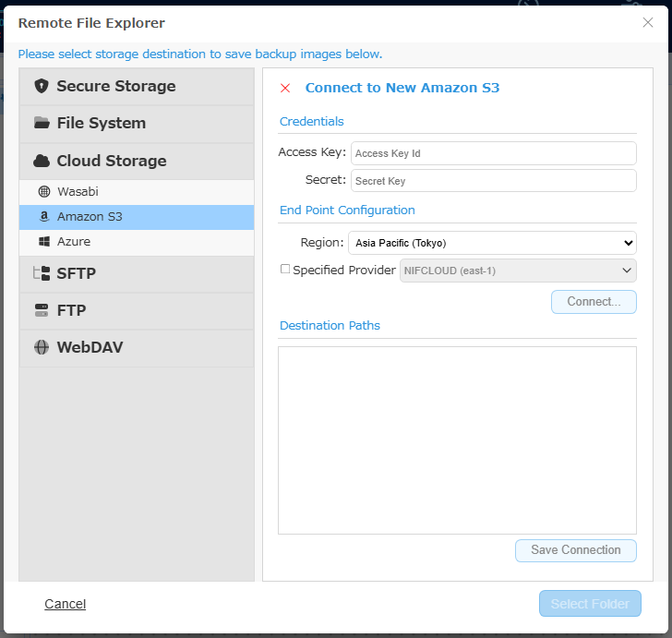Click the Connect... button
The image size is (672, 638).
pyautogui.click(x=594, y=302)
